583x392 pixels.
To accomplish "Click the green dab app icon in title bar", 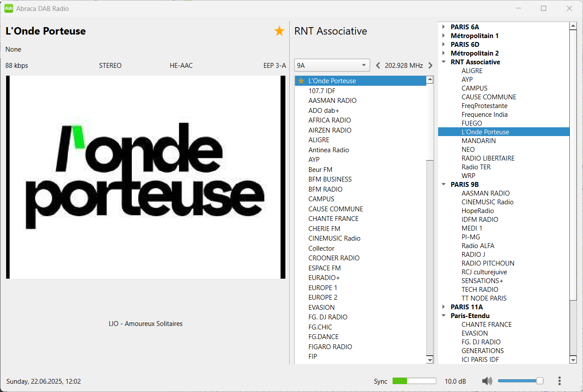I will (9, 8).
